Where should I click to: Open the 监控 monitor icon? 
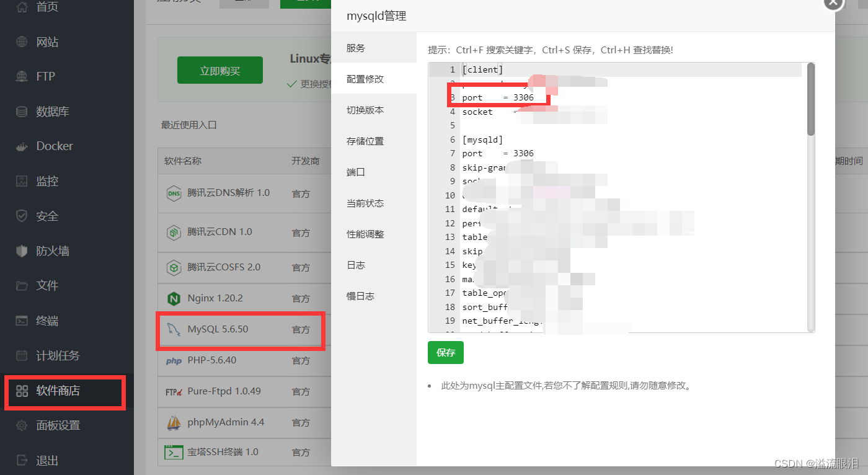[x=22, y=181]
